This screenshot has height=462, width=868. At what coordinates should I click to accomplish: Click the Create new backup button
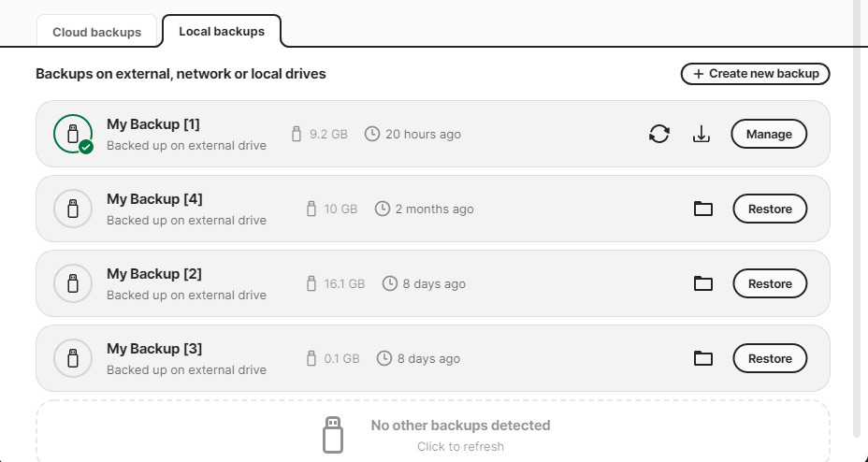click(x=755, y=74)
